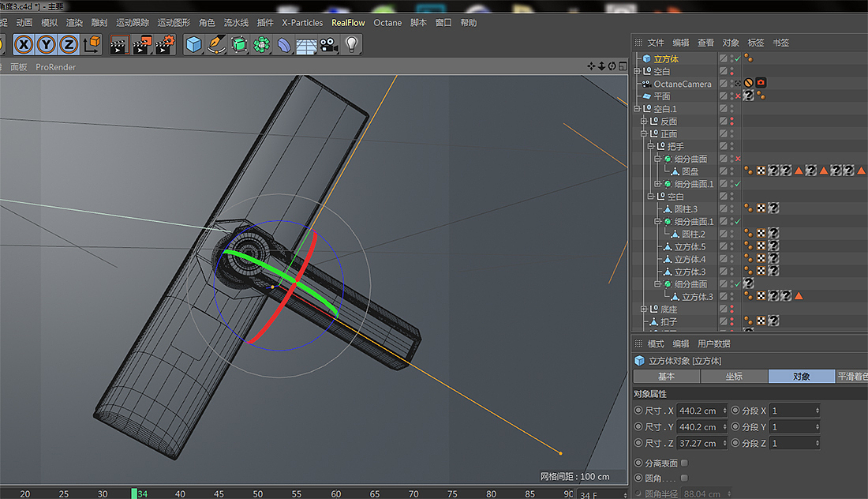This screenshot has width=868, height=499.
Task: Enable the 分离表面 checkbox
Action: pos(684,463)
